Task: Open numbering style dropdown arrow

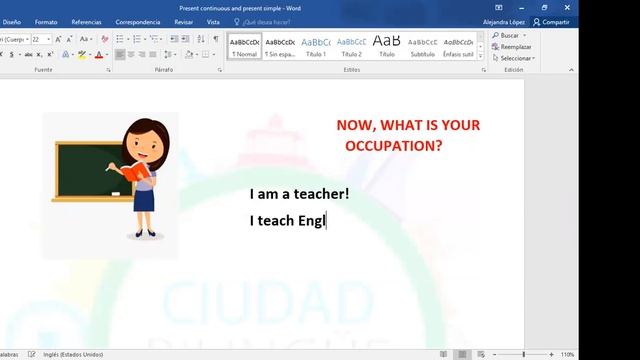Action: (x=145, y=39)
